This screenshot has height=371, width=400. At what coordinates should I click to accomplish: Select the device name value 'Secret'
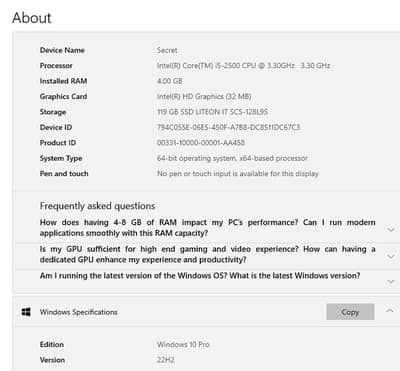pyautogui.click(x=167, y=50)
